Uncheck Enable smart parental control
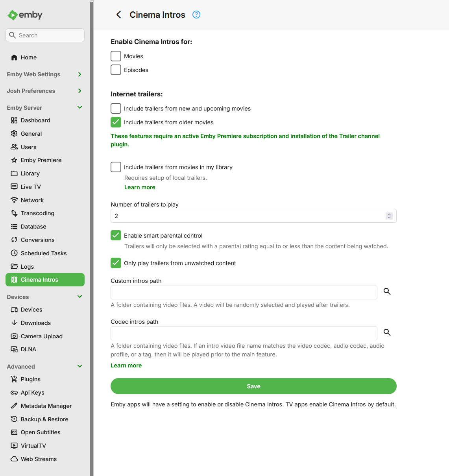The image size is (449, 476). coord(116,235)
